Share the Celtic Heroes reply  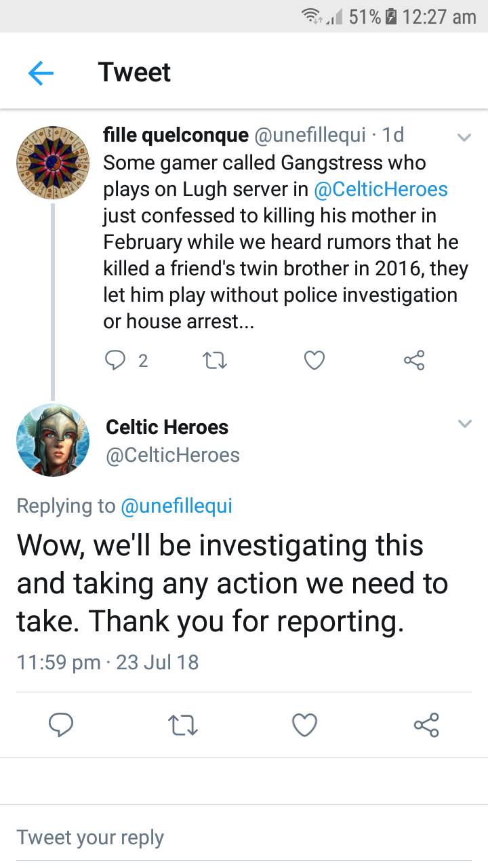426,725
